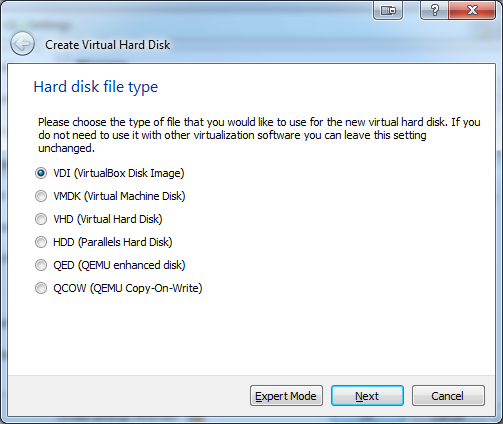Screen dimensions: 503x424
Task: Close the Create Virtual Hard Disk dialog
Action: 472,10
